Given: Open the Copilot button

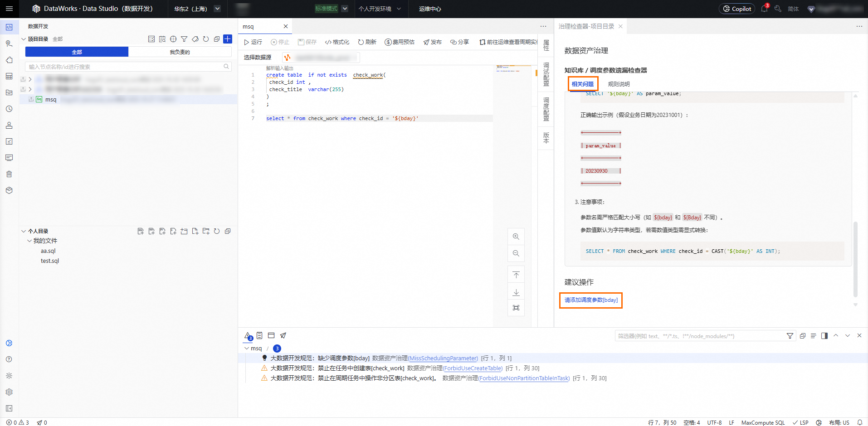Looking at the screenshot, I should 737,9.
